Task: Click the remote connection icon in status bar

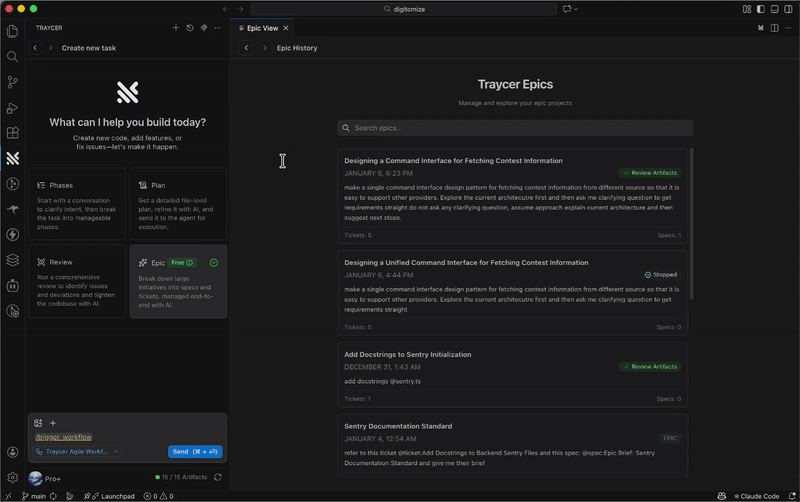Action: point(8,496)
